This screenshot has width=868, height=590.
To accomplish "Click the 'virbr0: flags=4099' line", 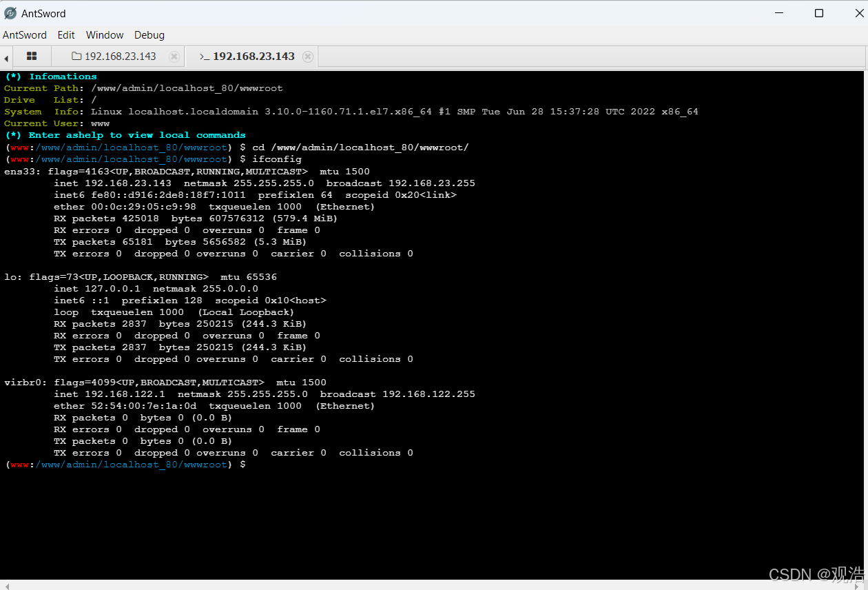I will (165, 382).
